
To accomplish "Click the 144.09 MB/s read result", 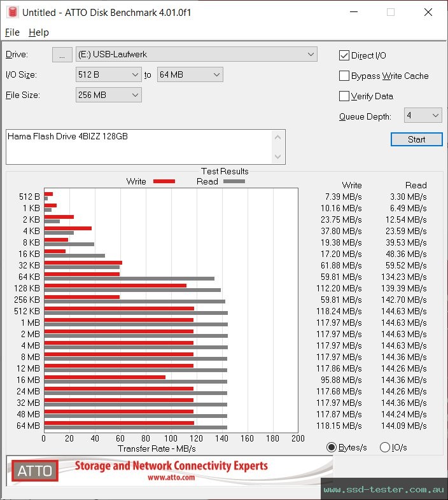I will [x=404, y=426].
